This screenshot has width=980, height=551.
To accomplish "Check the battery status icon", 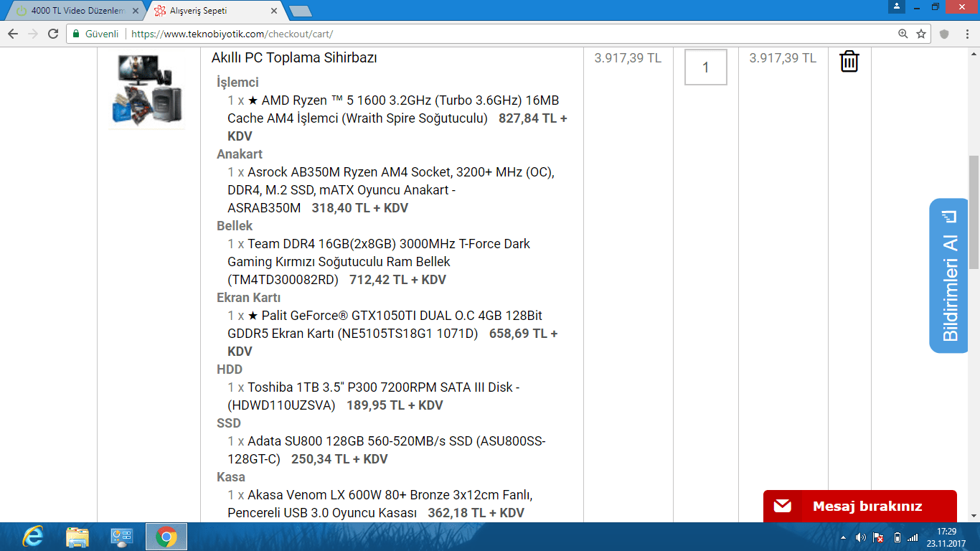I will 897,537.
